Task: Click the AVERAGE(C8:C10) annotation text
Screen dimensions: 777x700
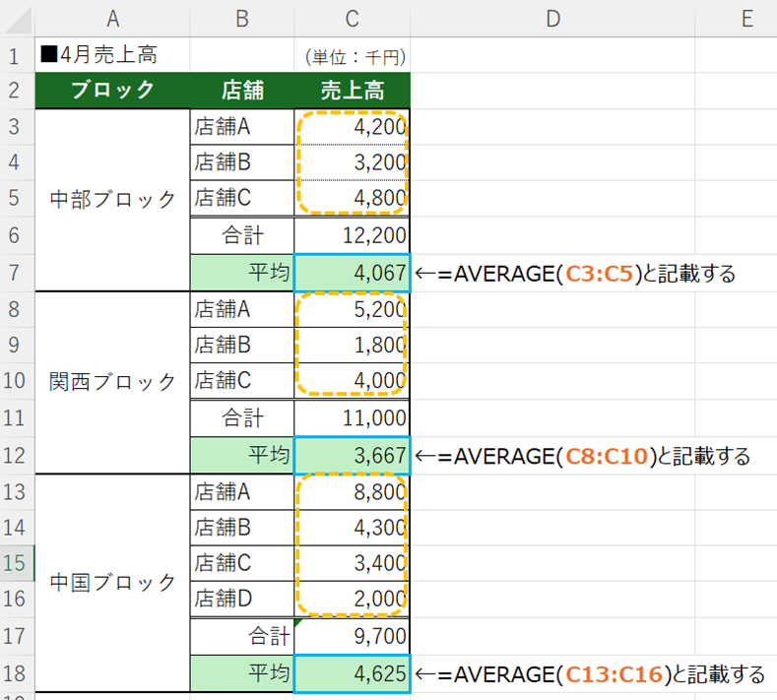Action: [x=583, y=456]
